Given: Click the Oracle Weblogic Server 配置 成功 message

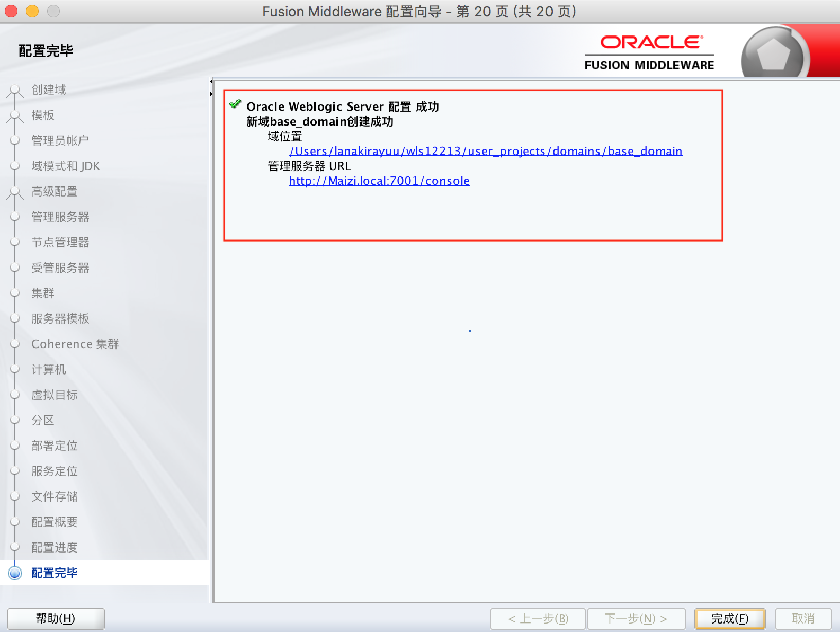Looking at the screenshot, I should 343,107.
